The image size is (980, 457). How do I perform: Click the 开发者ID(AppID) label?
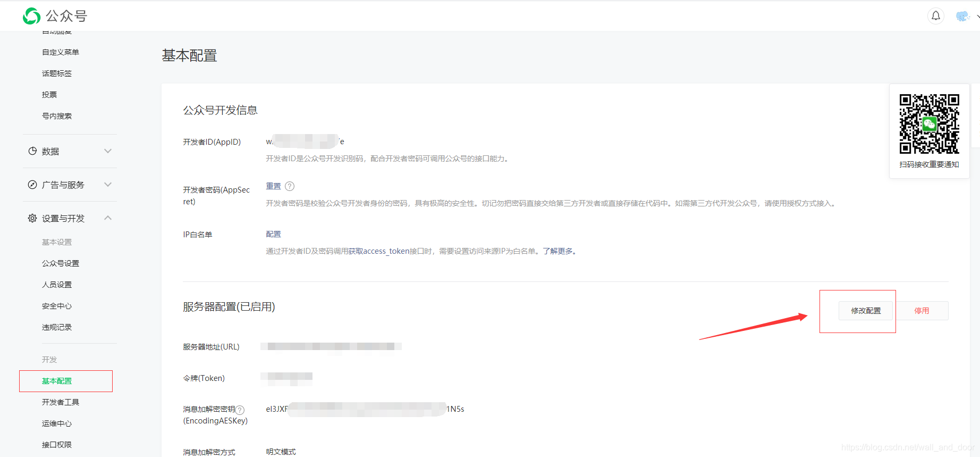(x=212, y=142)
